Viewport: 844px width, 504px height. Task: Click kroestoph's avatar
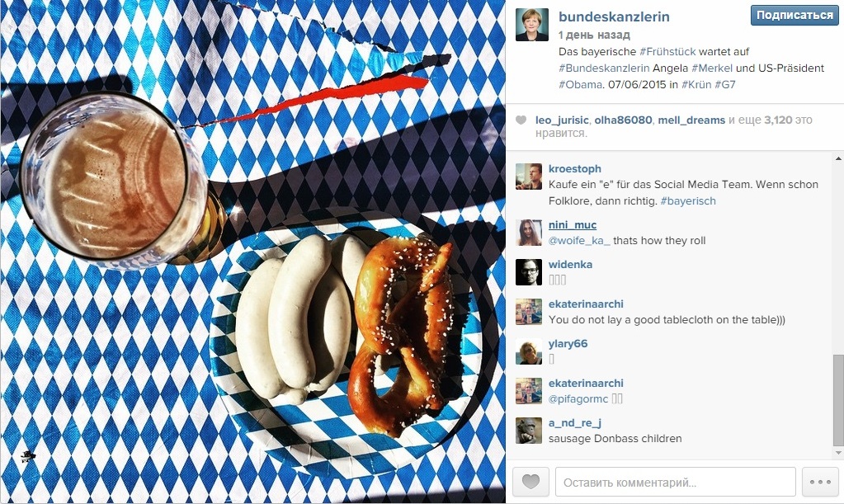pyautogui.click(x=529, y=177)
